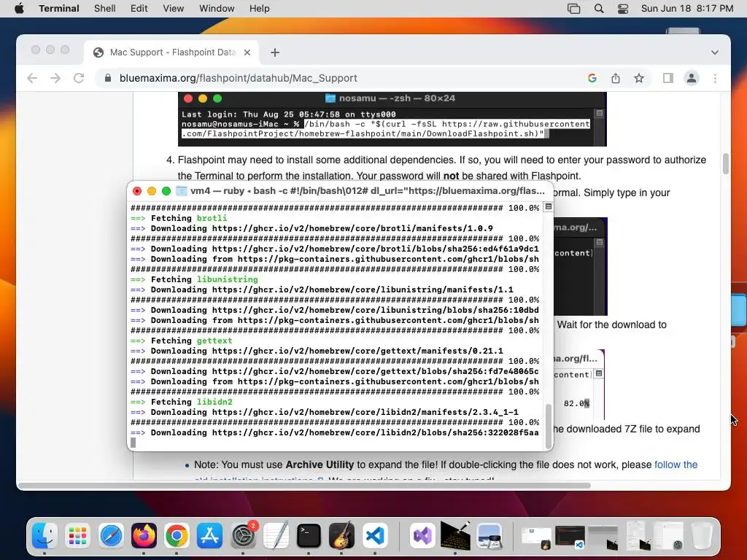Open the Help menu
The width and height of the screenshot is (747, 560).
click(x=260, y=8)
